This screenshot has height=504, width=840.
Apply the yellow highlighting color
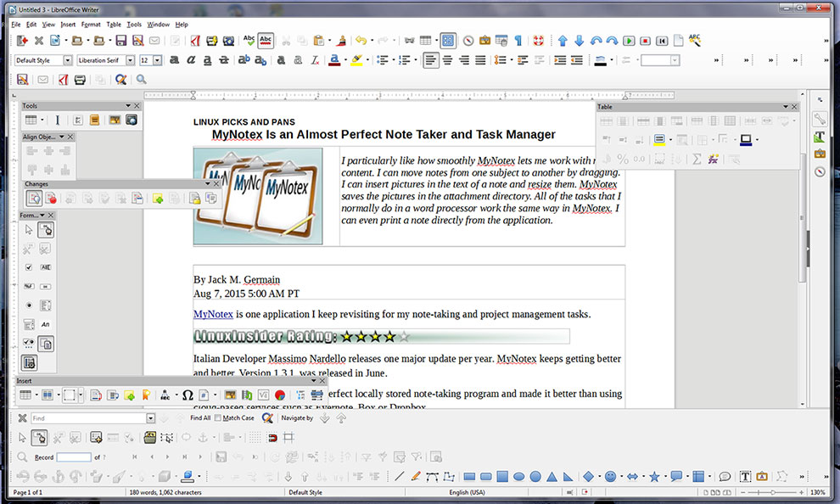(x=356, y=60)
